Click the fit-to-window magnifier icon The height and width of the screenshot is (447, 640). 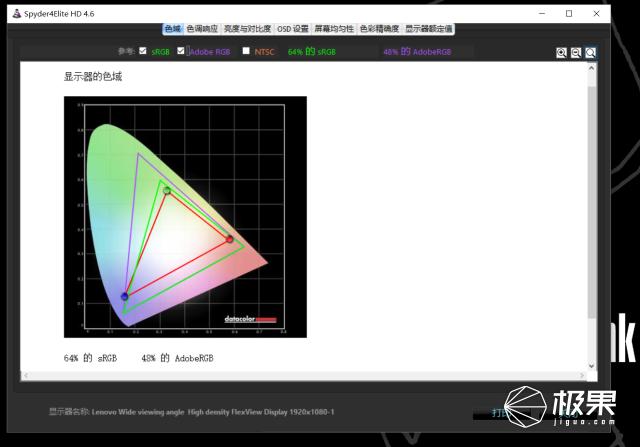(591, 53)
